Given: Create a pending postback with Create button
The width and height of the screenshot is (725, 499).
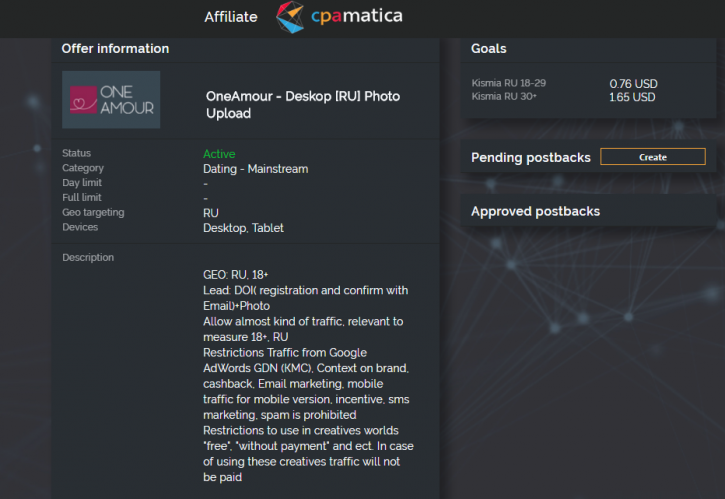Looking at the screenshot, I should [653, 157].
